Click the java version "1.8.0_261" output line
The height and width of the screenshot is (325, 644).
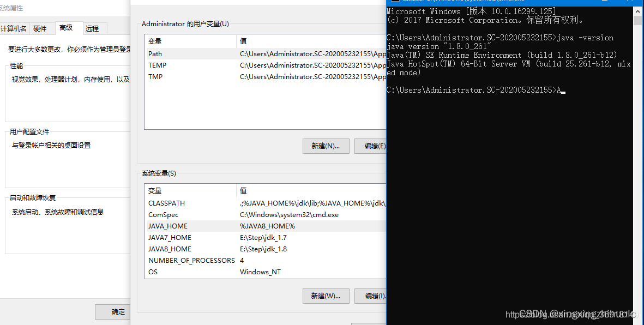pyautogui.click(x=439, y=46)
